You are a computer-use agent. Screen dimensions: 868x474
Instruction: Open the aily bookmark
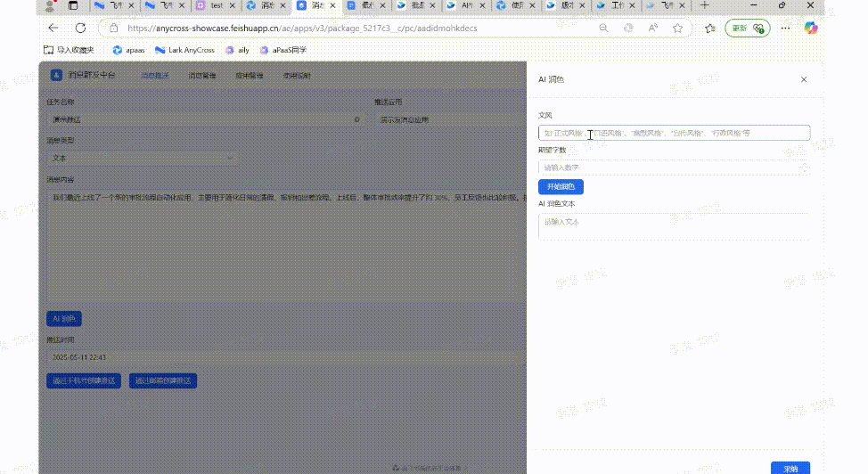(x=237, y=50)
